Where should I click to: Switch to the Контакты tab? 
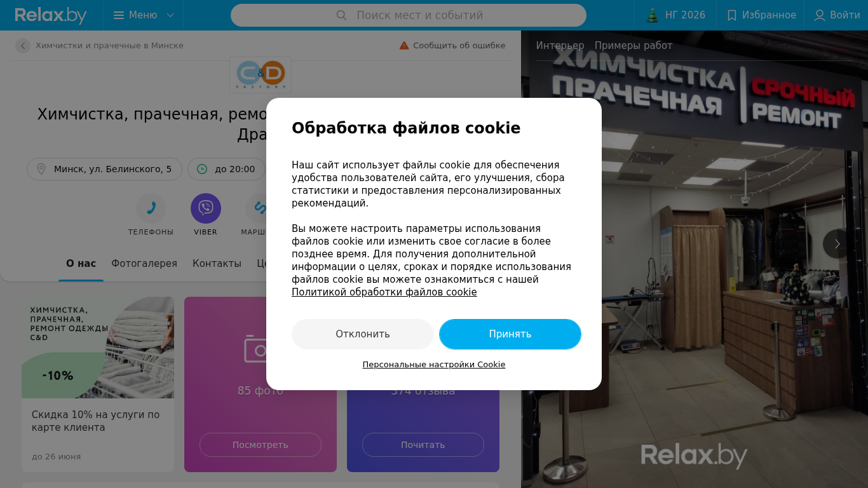click(x=217, y=264)
